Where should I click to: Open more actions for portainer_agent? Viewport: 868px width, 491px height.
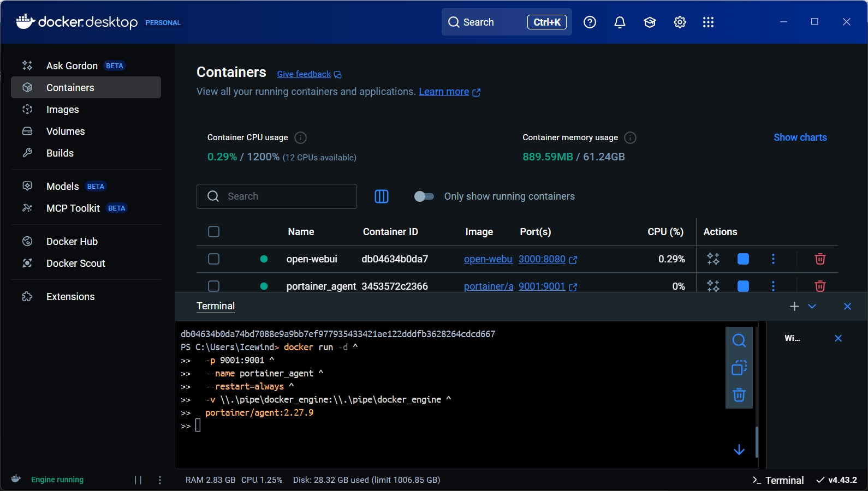[773, 286]
